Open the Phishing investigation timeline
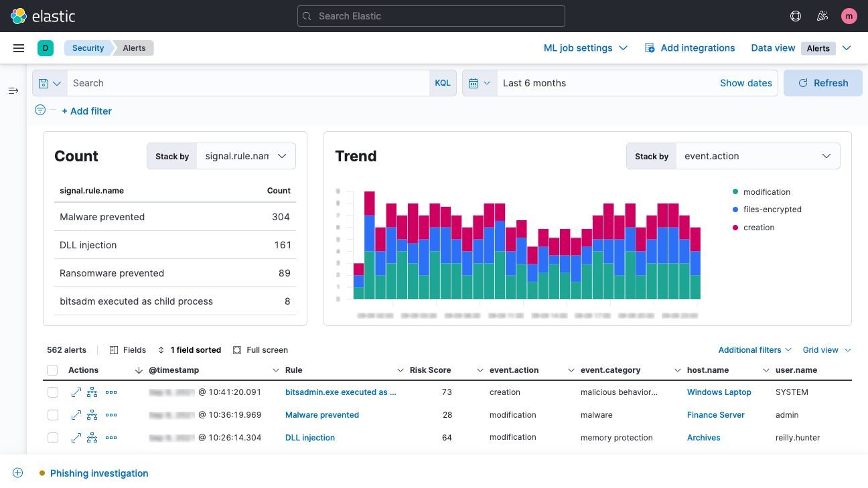The height and width of the screenshot is (488, 868). (99, 473)
